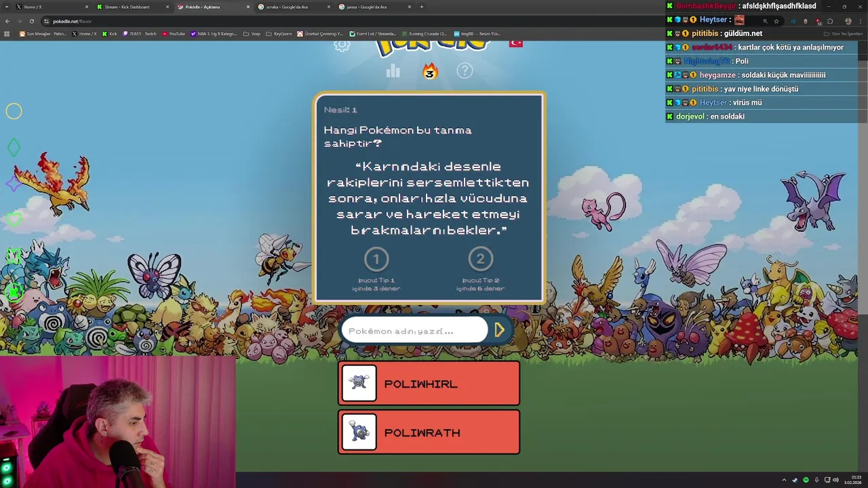Close the Stream - Kick Dashboard tab
The image size is (868, 488).
click(167, 7)
